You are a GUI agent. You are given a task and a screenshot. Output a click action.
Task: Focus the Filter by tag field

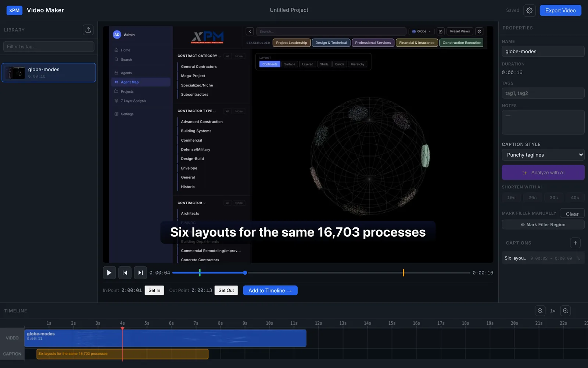pyautogui.click(x=49, y=47)
